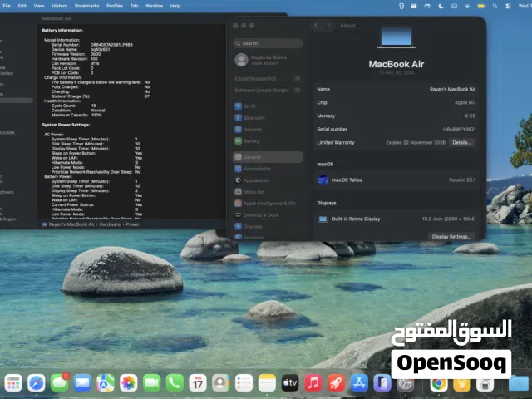Click the shield icon in the menu bar

(401, 6)
